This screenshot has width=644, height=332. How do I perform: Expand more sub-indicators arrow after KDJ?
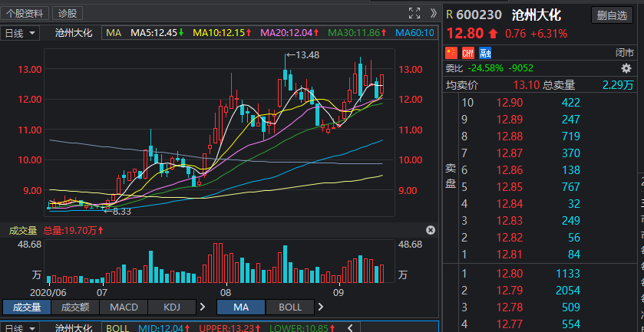(203, 307)
